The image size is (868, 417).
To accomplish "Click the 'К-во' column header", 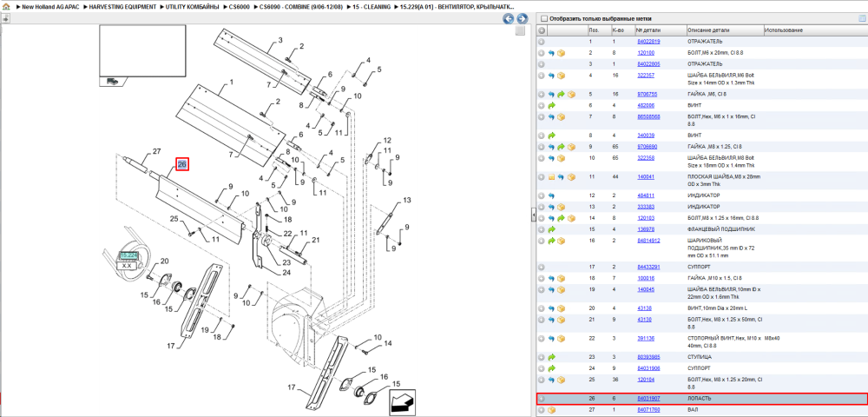I will 617,30.
